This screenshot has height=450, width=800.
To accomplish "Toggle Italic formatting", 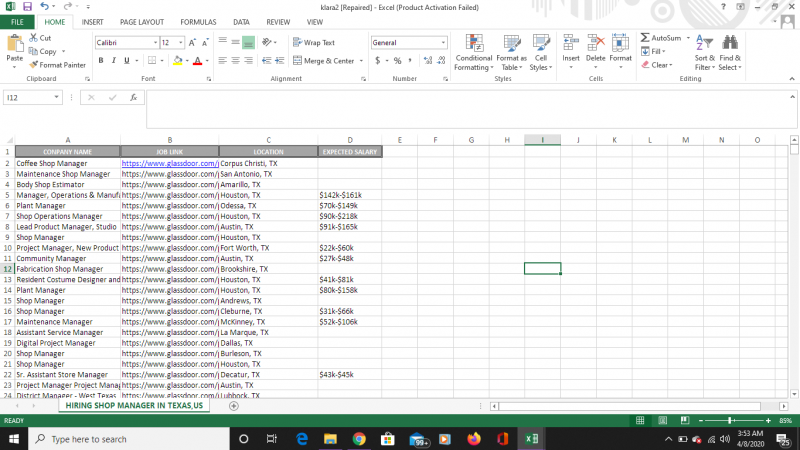I will click(x=114, y=61).
